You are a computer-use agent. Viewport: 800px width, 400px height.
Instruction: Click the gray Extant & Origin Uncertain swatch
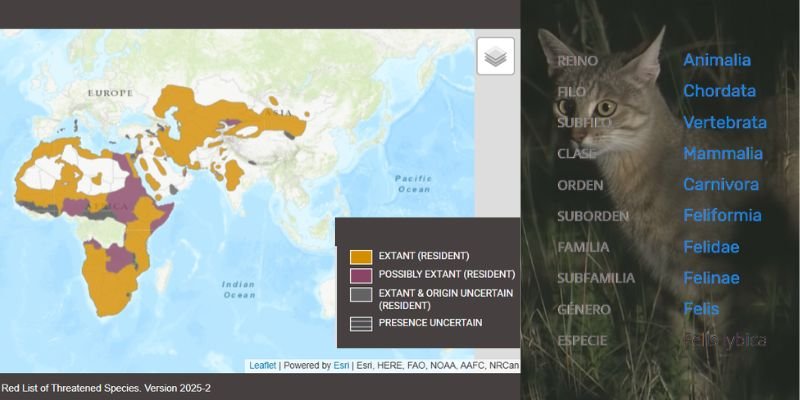[x=361, y=296]
